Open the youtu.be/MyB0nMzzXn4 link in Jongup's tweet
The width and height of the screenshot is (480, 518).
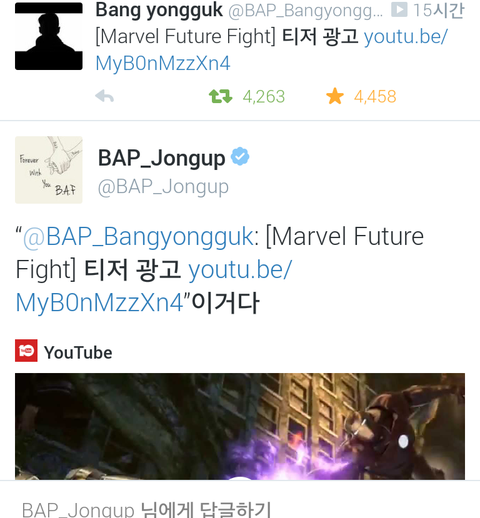[x=154, y=286]
